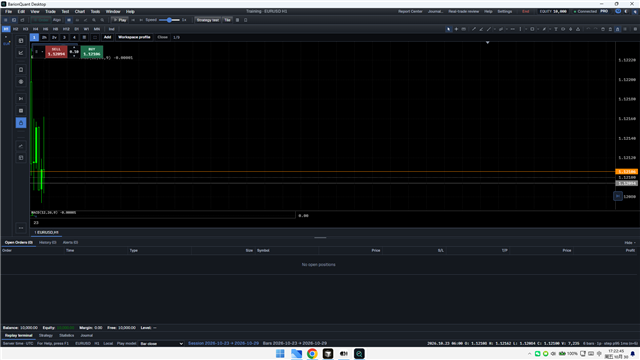Click the top icon in left sidebar
Screen dimensions: 640x360
(21, 41)
